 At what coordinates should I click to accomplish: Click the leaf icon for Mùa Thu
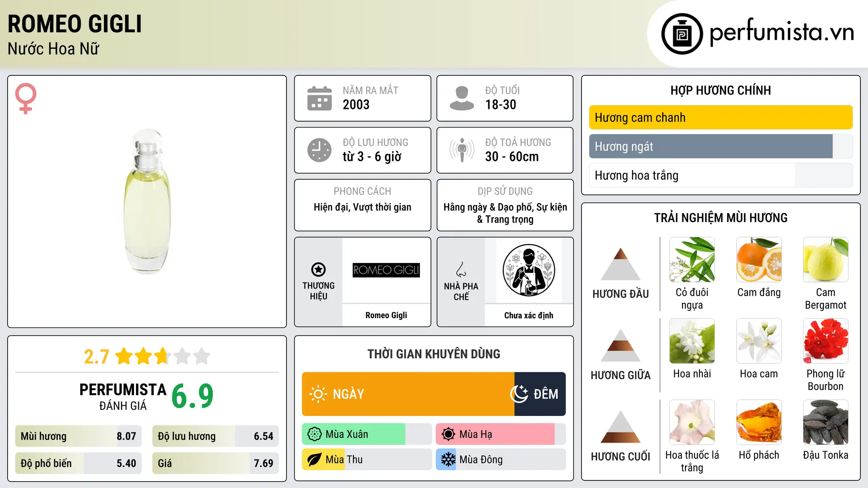tap(314, 460)
